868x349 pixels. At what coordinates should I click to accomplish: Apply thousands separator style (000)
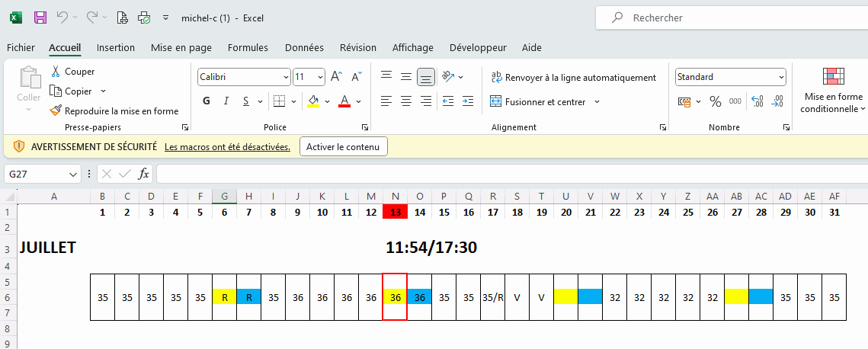pyautogui.click(x=735, y=101)
